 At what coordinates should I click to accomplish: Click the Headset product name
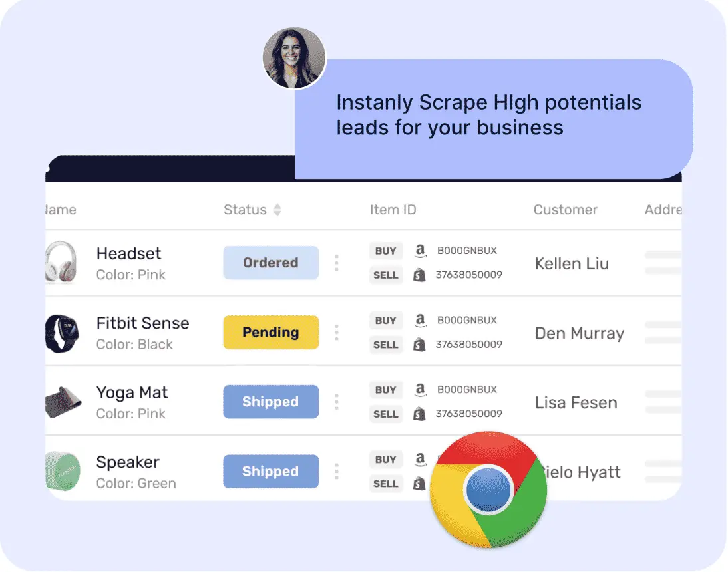[x=128, y=254]
